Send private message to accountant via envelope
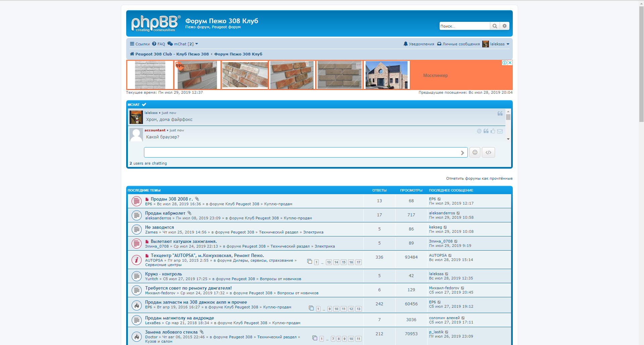 500,131
